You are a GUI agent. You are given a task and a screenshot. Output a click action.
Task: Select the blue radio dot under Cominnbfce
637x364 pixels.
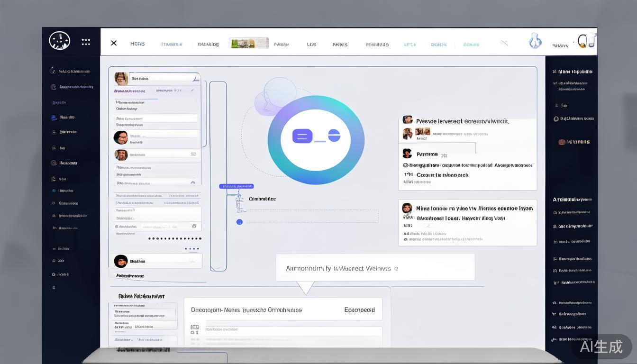(x=239, y=222)
